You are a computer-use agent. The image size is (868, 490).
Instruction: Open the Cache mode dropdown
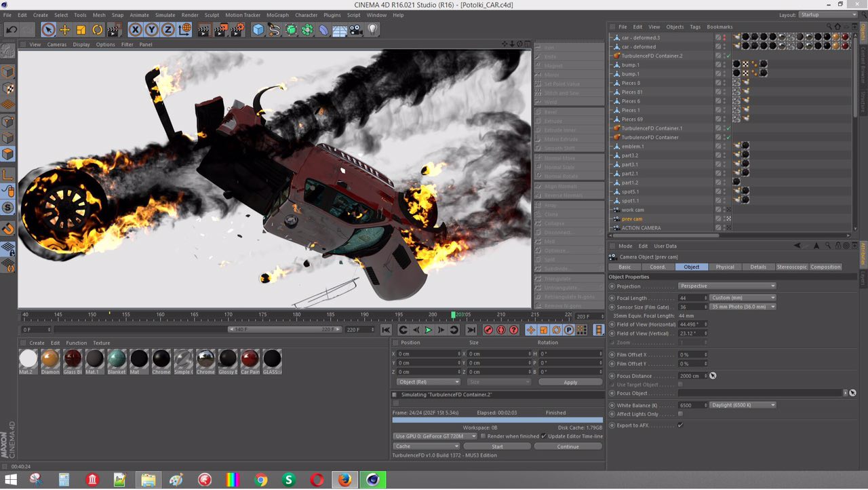427,447
